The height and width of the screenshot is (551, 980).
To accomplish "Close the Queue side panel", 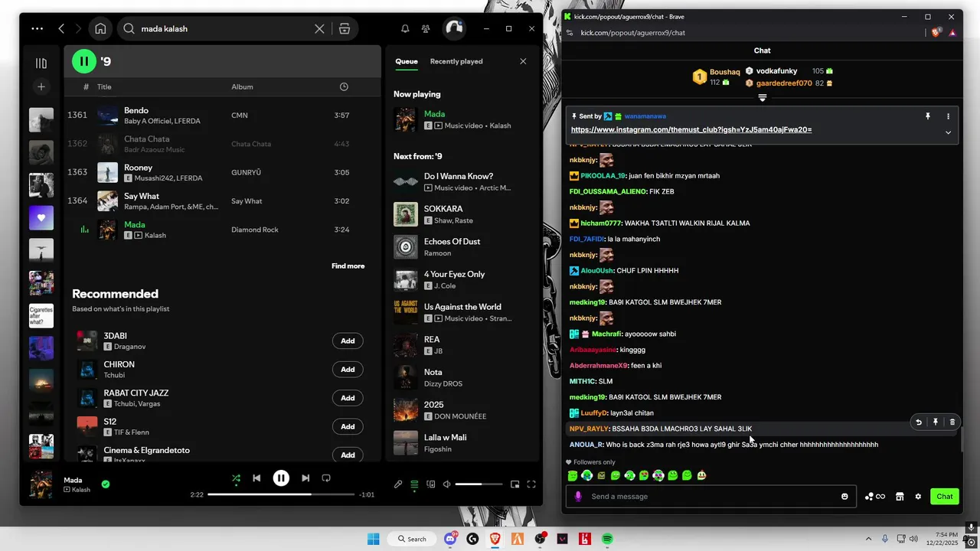I will click(x=523, y=61).
